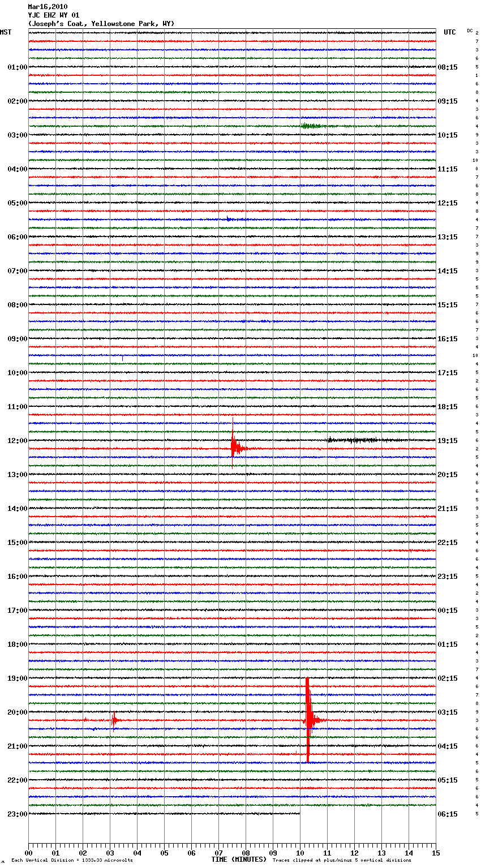This screenshot has height=868, width=481.
Task: Click the 00:15 UTC time label
Action: (x=448, y=611)
